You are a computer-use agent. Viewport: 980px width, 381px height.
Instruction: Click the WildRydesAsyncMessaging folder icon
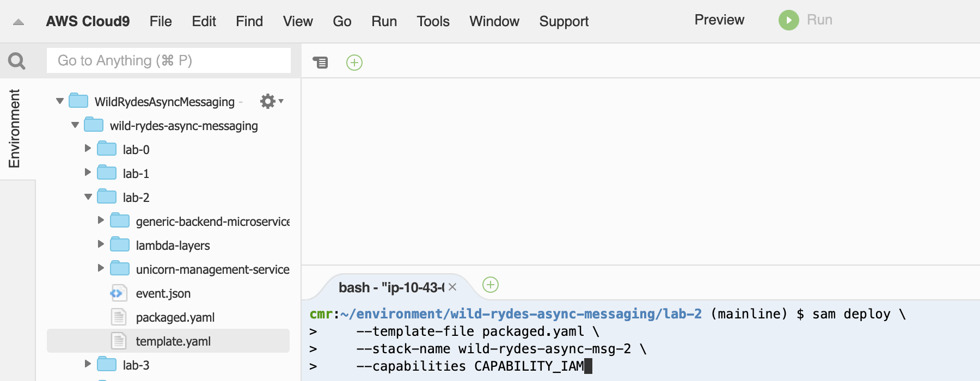click(78, 101)
